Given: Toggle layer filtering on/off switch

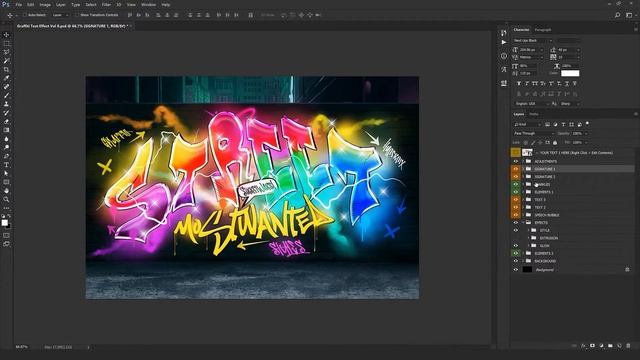Looking at the screenshot, I should click(x=587, y=123).
